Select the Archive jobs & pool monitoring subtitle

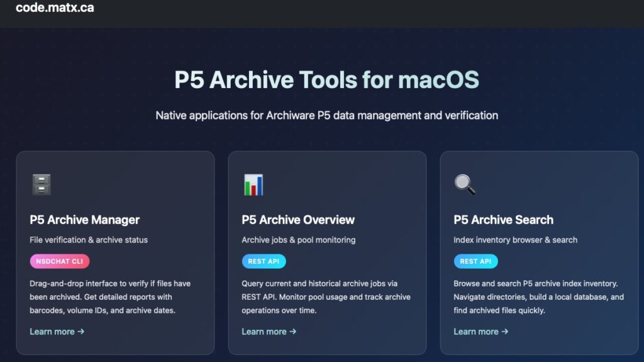click(298, 240)
